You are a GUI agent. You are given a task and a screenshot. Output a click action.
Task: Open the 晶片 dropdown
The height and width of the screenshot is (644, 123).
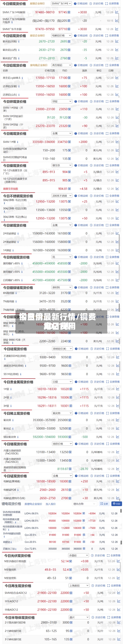[79, 617]
